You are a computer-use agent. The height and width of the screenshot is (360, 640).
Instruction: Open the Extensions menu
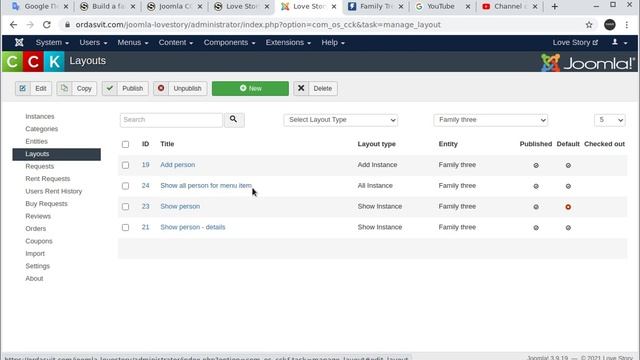point(288,42)
